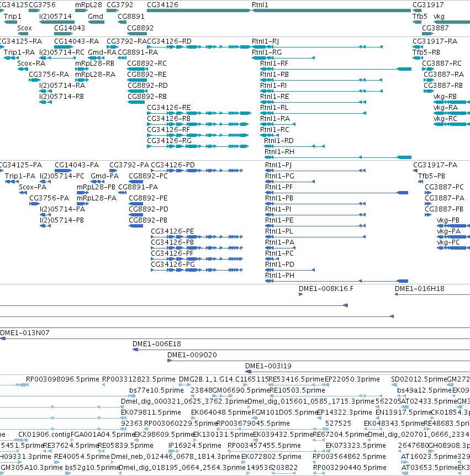Select protein vkg-PC label
The image size is (470, 476).
[448, 242]
